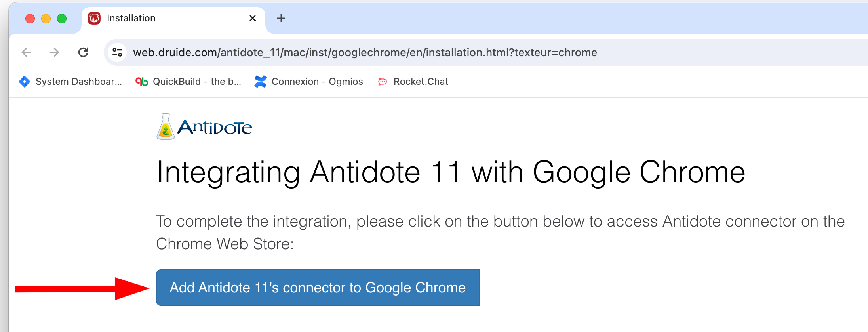Click the Rocket.Chat bookmark icon
This screenshot has height=332, width=868.
pos(383,82)
